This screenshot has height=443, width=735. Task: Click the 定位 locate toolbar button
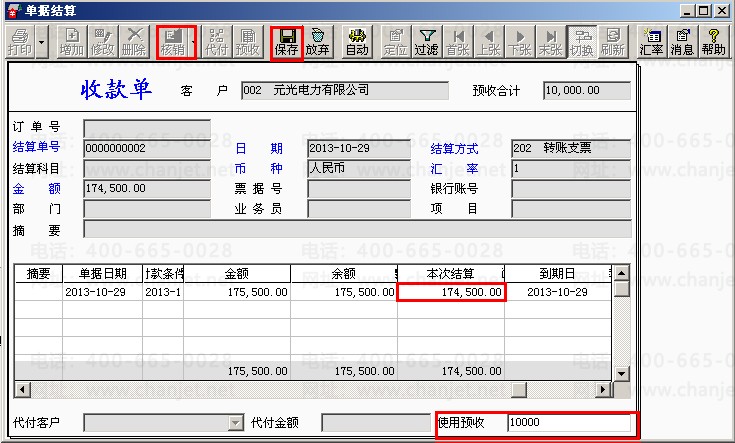tap(396, 42)
